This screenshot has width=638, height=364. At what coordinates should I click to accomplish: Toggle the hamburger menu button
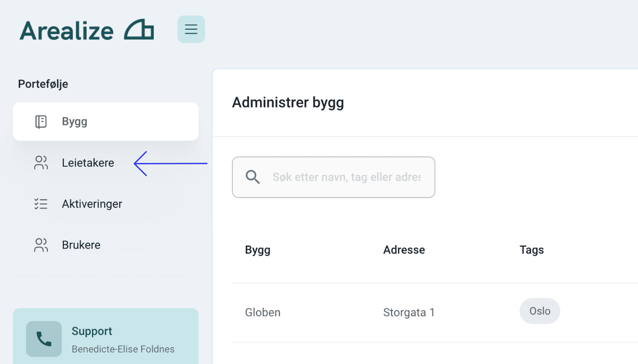coord(191,29)
